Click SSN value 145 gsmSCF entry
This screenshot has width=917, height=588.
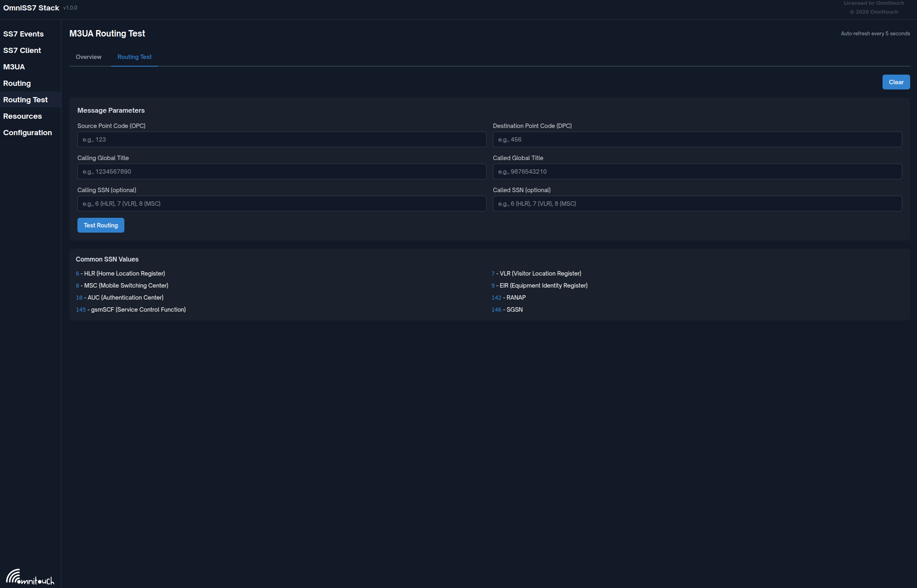click(131, 310)
